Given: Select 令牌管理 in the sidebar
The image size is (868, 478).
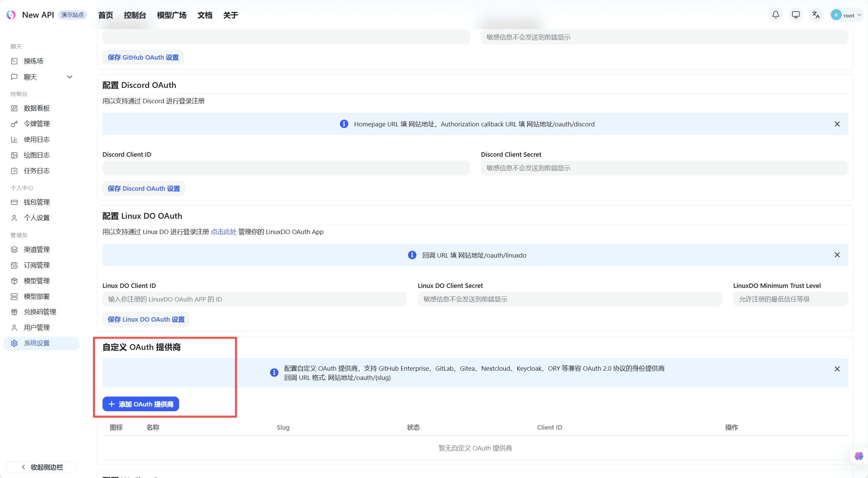Looking at the screenshot, I should 36,124.
